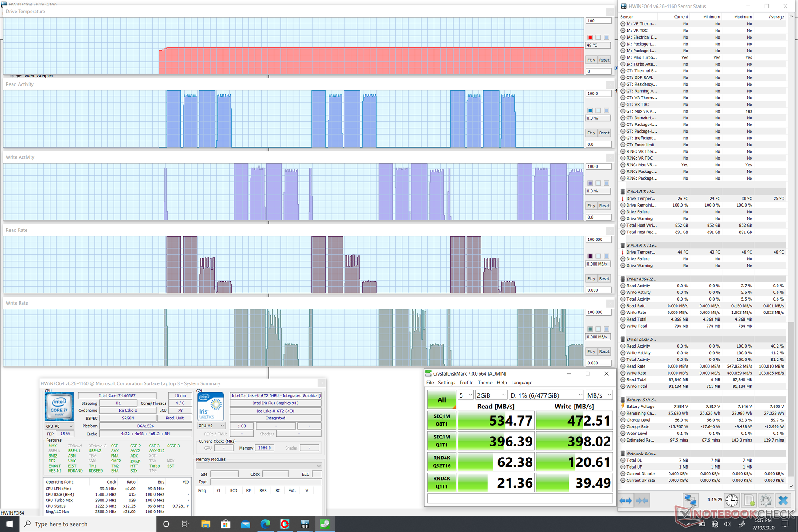Select the Network: Intel... group icon
This screenshot has width=798, height=532.
[622, 454]
